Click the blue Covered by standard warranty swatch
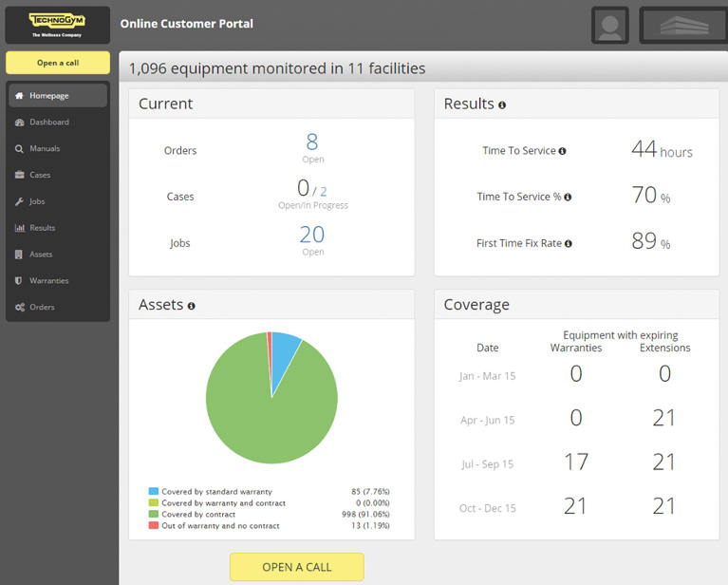Screen dimensions: 728x585 [x=153, y=491]
